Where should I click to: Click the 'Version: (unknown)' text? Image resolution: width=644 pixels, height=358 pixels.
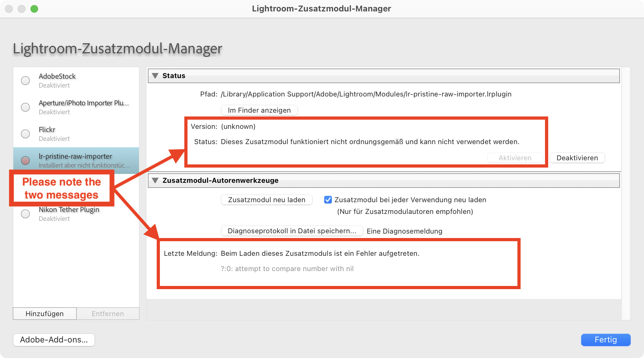tap(223, 127)
